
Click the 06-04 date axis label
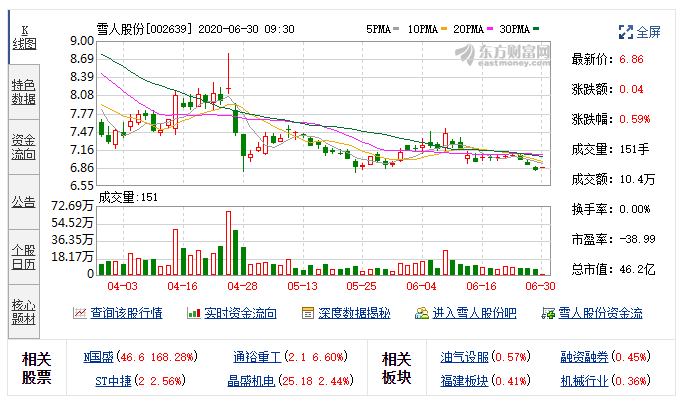click(421, 286)
